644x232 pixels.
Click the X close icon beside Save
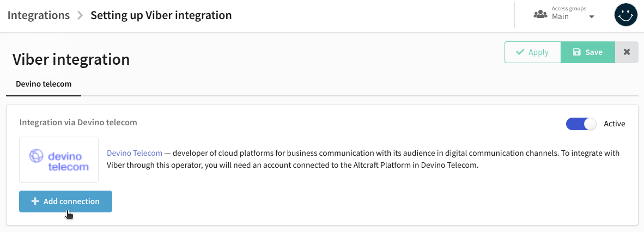click(x=627, y=52)
